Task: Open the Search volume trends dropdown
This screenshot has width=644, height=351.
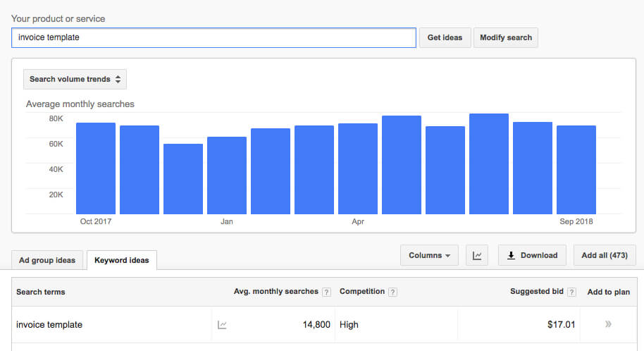Action: click(x=75, y=80)
